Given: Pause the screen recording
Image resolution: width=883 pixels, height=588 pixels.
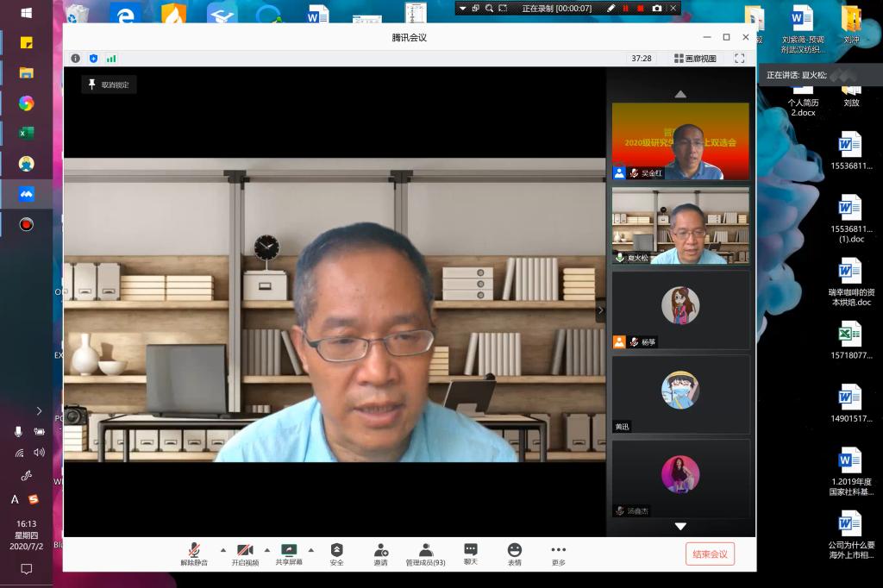Looking at the screenshot, I should [x=626, y=8].
